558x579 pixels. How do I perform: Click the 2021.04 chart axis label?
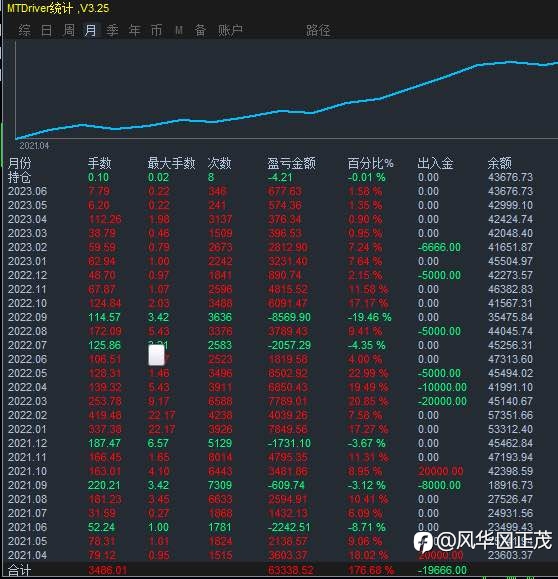click(x=34, y=145)
